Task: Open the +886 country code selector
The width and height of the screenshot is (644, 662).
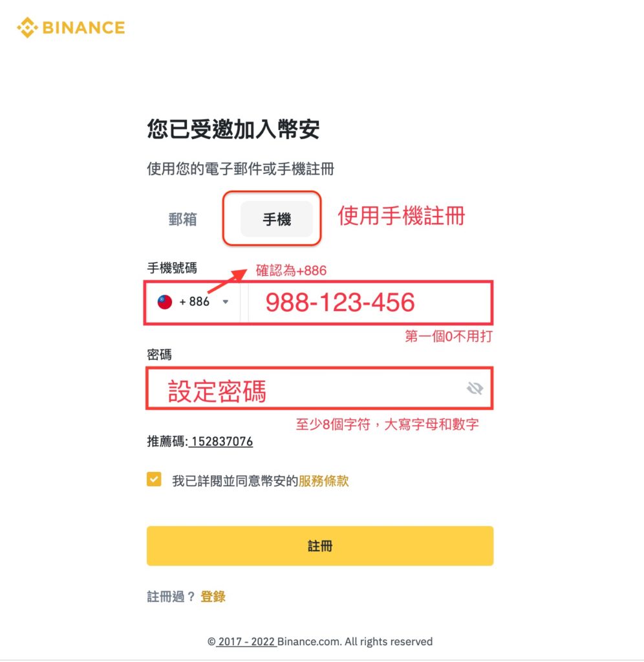Action: point(193,302)
